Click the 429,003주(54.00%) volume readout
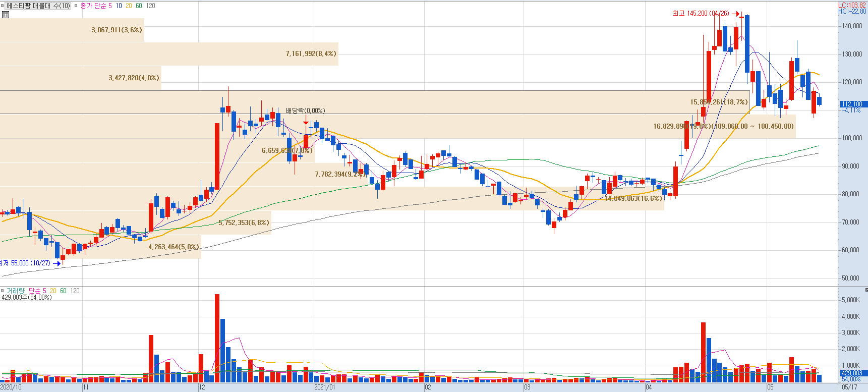The image size is (868, 392). click(26, 298)
